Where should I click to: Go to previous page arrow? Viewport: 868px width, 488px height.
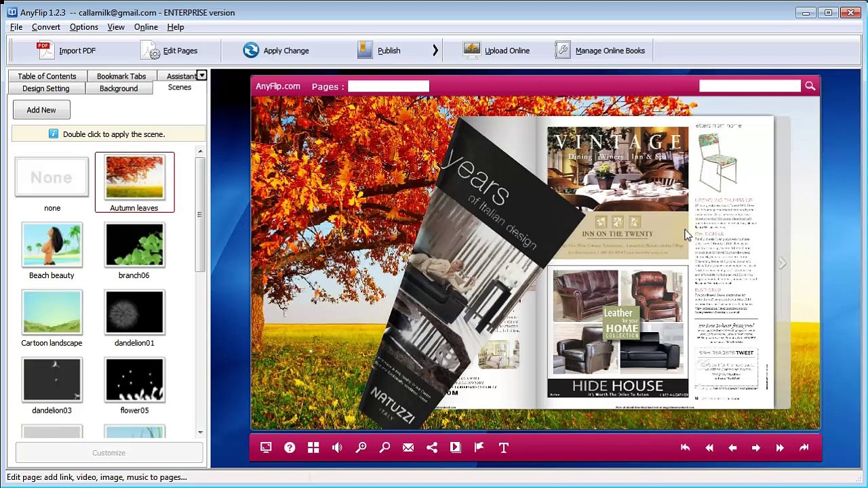point(732,447)
